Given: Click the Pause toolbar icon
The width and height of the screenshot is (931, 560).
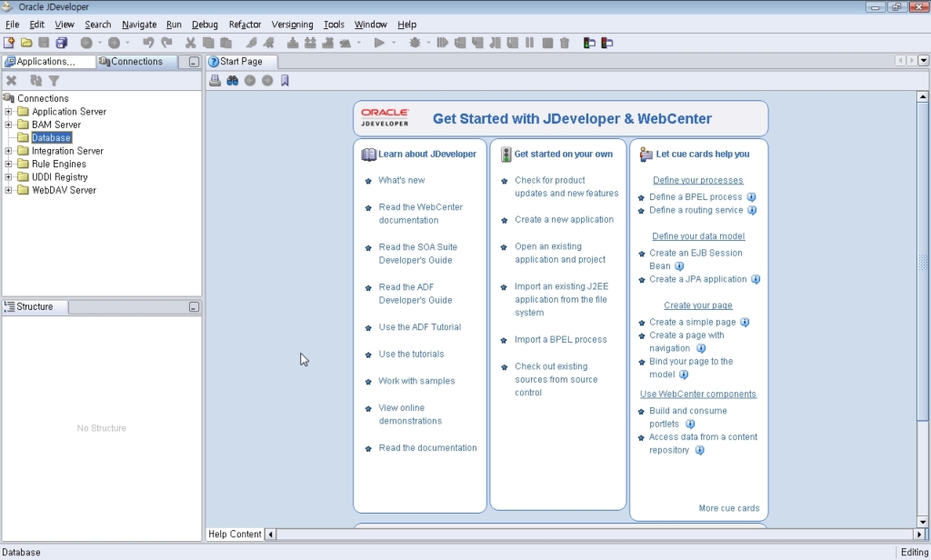Looking at the screenshot, I should (530, 43).
